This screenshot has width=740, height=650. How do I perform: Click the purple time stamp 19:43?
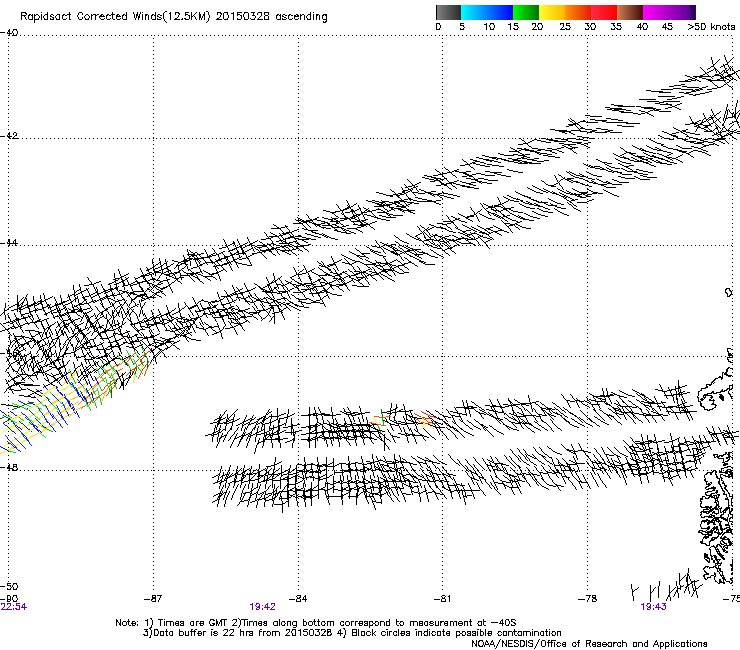pos(653,607)
